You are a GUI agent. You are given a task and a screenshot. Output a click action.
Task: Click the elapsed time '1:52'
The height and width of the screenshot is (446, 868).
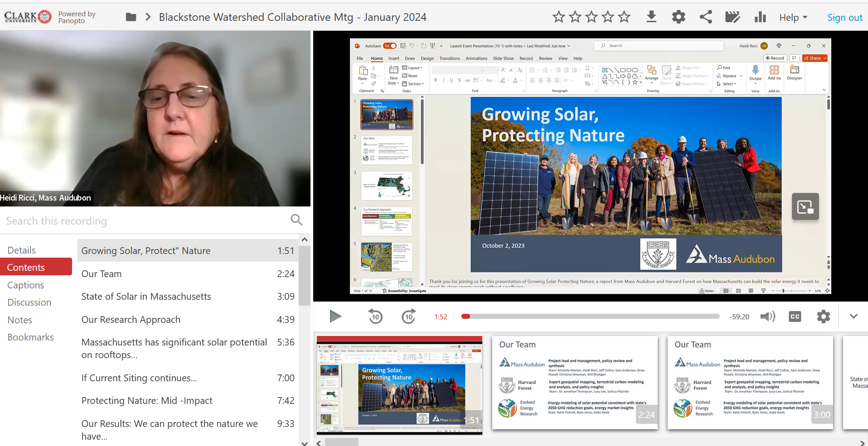click(x=441, y=317)
